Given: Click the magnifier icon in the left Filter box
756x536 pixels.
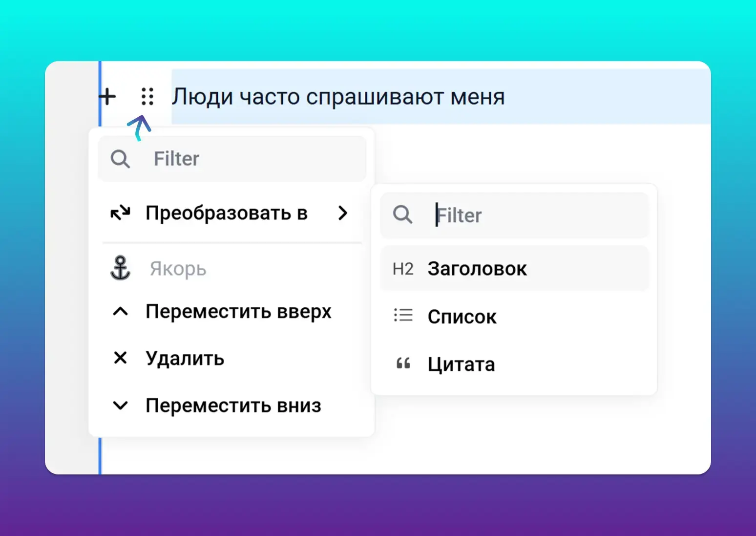Looking at the screenshot, I should coord(120,159).
